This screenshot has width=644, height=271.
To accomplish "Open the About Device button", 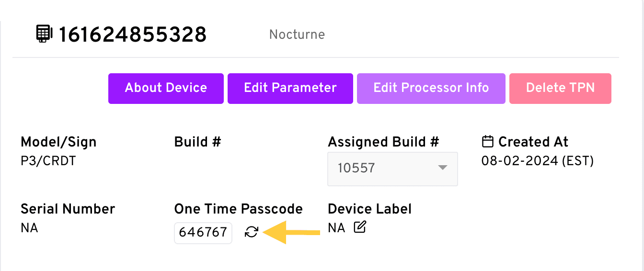I will tap(166, 88).
